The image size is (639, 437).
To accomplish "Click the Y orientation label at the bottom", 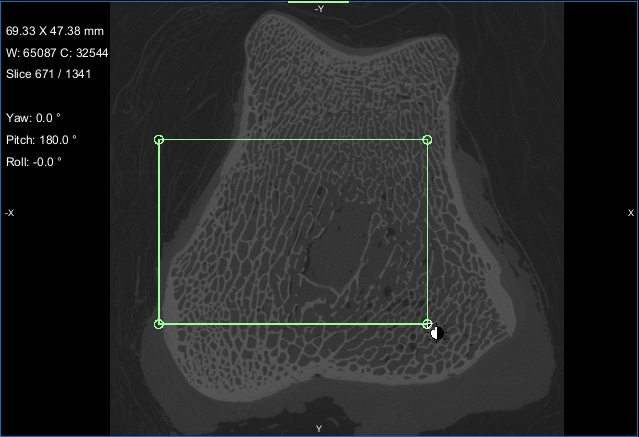I will (318, 429).
